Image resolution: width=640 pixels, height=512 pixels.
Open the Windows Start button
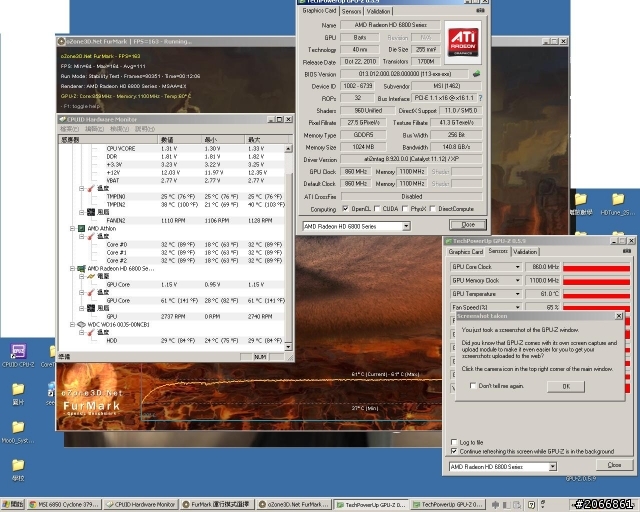click(13, 505)
